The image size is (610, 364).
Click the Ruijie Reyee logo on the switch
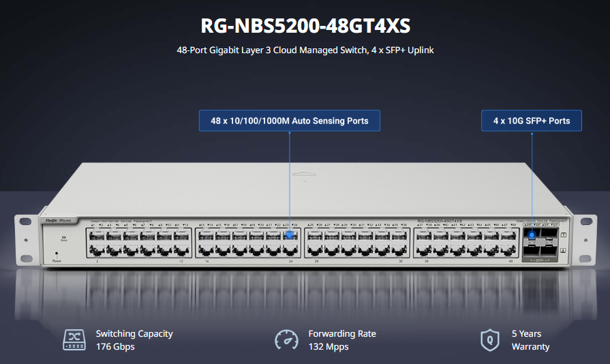click(x=59, y=220)
